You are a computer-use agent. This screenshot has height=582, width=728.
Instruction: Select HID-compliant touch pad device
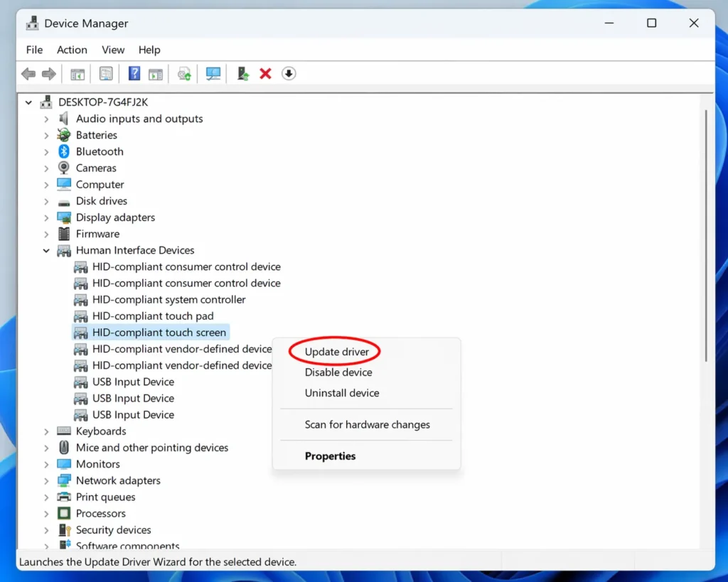(153, 316)
